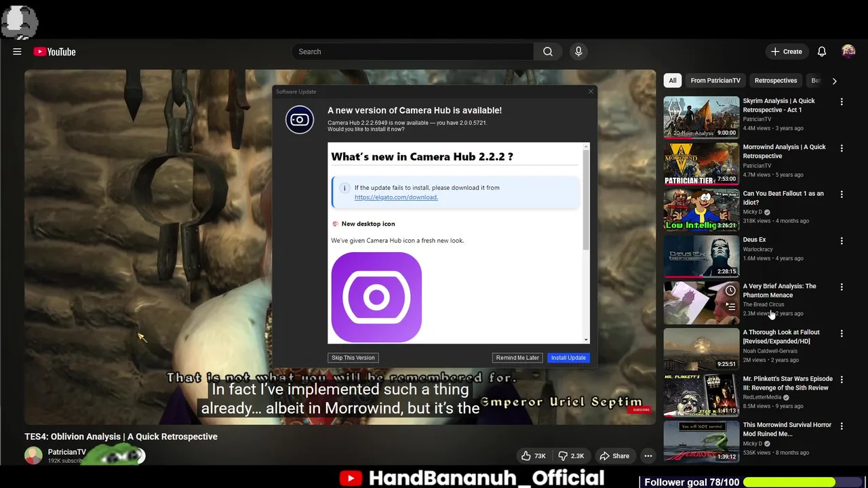Click Noah Caldwell-Gervais channel name

[x=770, y=351]
